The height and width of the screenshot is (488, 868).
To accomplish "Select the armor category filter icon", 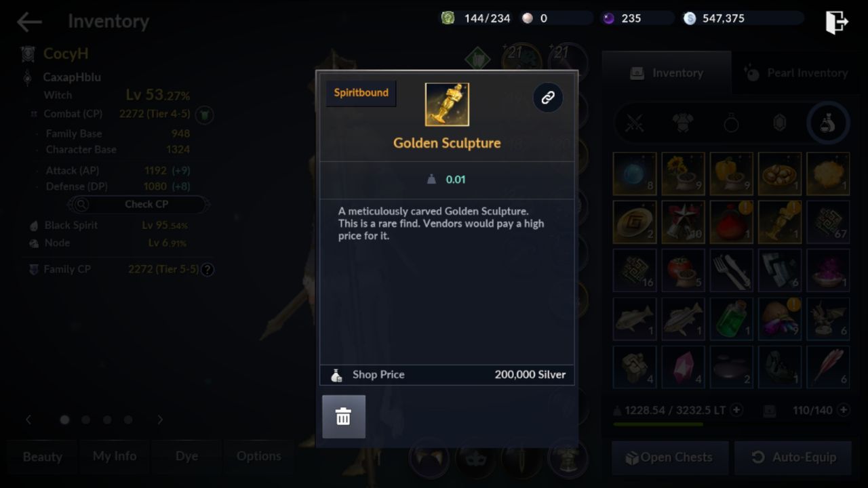I will tap(683, 123).
